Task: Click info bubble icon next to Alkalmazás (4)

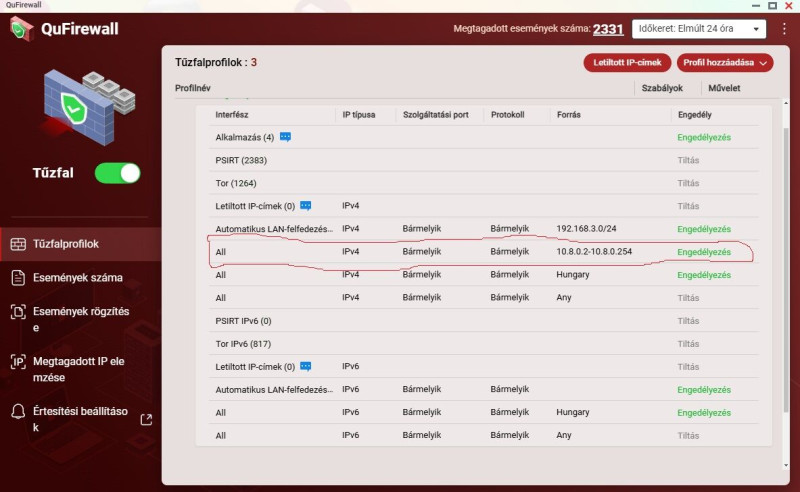Action: click(x=285, y=137)
